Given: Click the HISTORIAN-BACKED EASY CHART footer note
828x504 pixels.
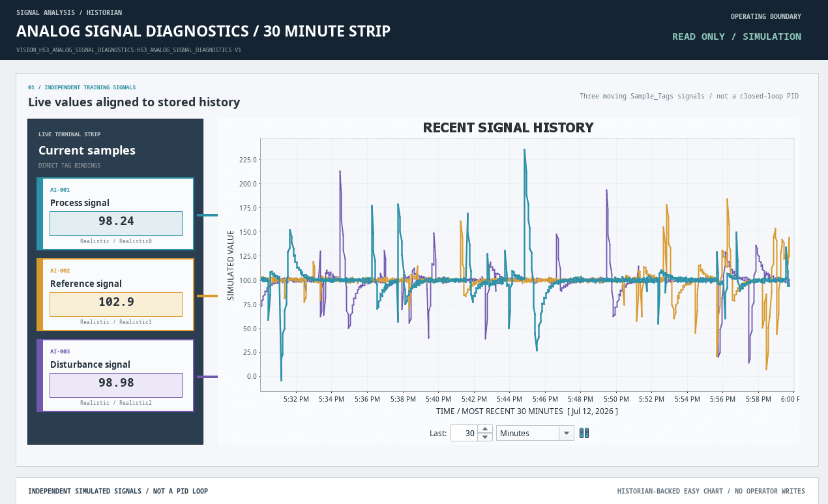Looking at the screenshot, I should [711, 491].
